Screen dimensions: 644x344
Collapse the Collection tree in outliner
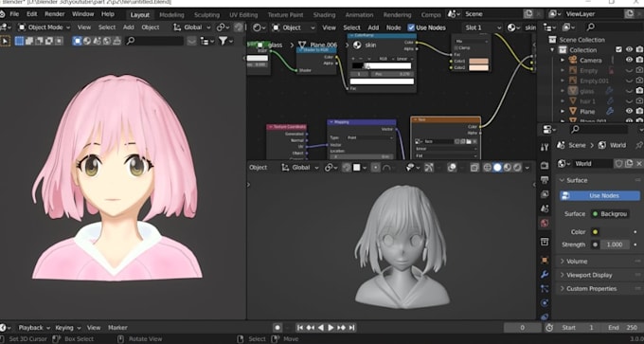[x=552, y=49]
